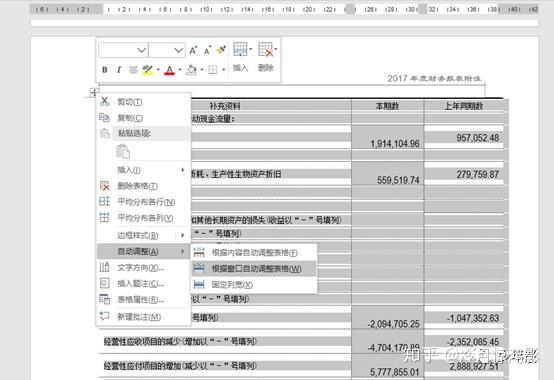
Task: Click the shrink font size icon
Action: [x=207, y=51]
